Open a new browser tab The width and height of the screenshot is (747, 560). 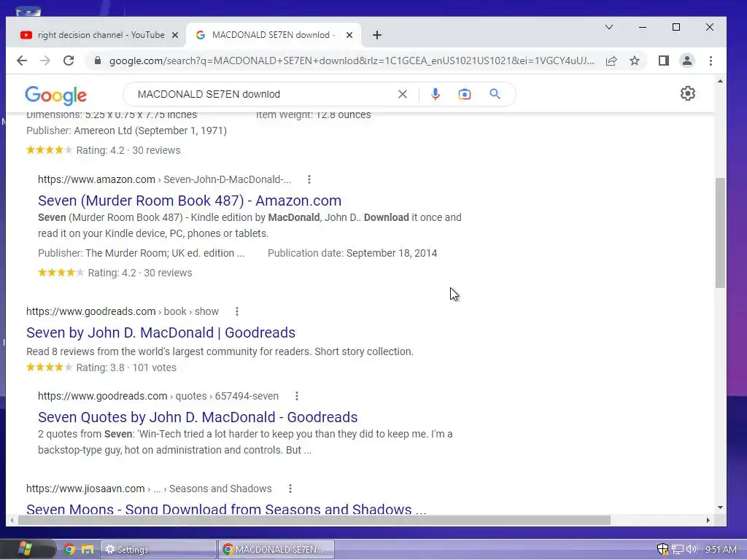point(377,35)
